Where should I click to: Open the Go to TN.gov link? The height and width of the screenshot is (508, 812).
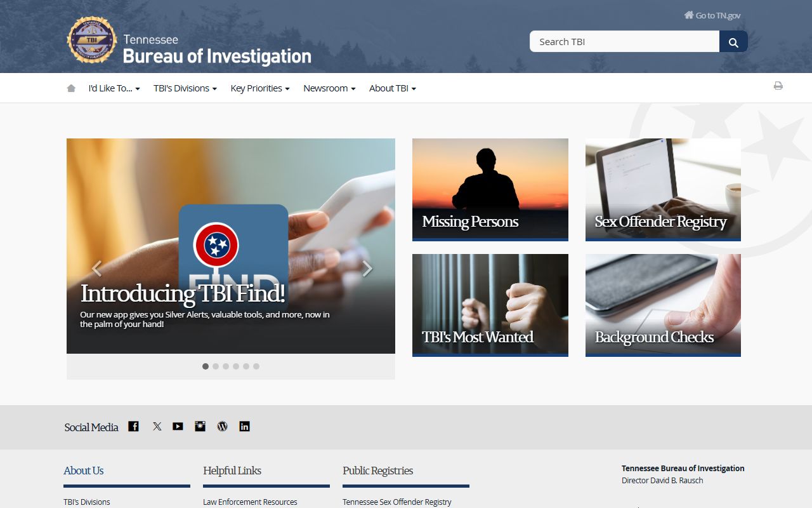pyautogui.click(x=712, y=15)
